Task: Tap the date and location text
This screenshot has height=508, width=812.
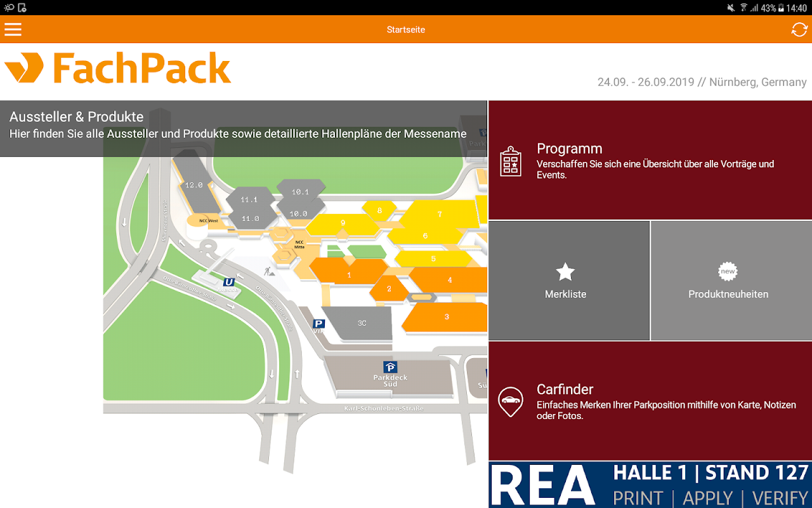Action: point(702,83)
